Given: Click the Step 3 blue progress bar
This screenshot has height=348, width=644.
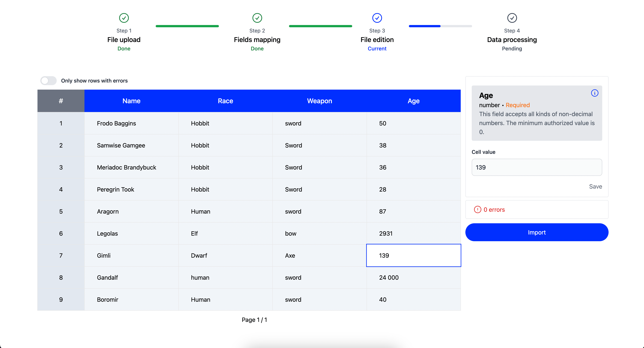Looking at the screenshot, I should point(425,26).
